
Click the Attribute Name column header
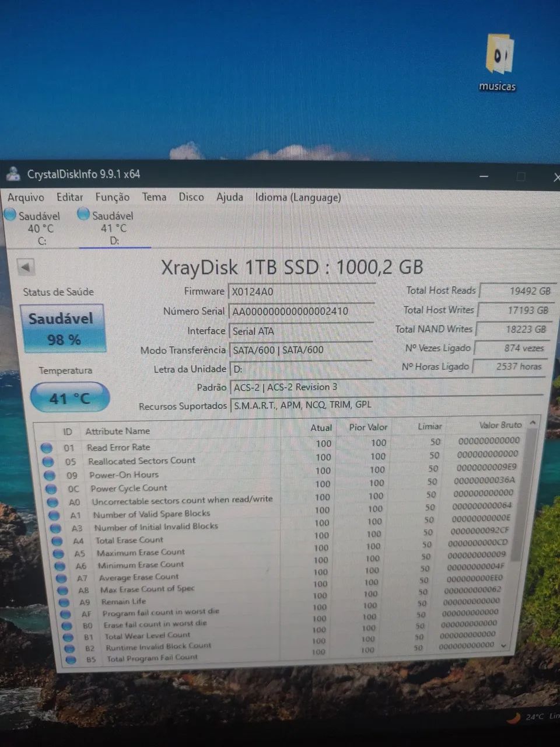(118, 431)
